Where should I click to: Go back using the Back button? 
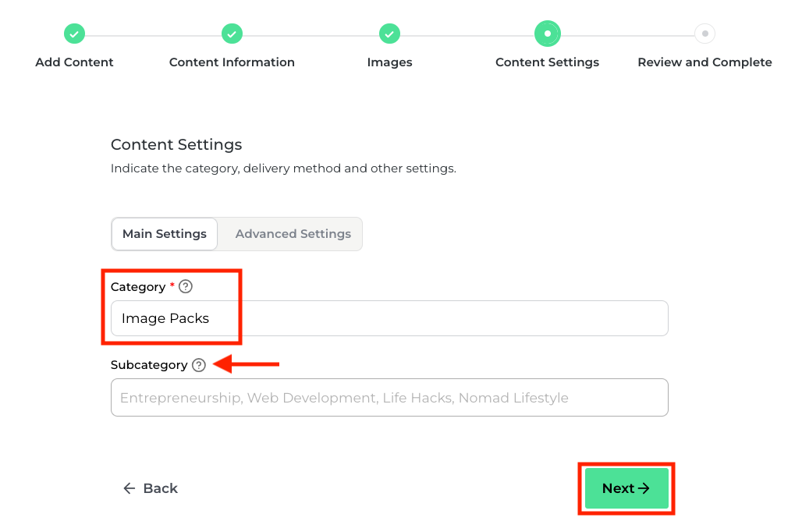pos(151,488)
